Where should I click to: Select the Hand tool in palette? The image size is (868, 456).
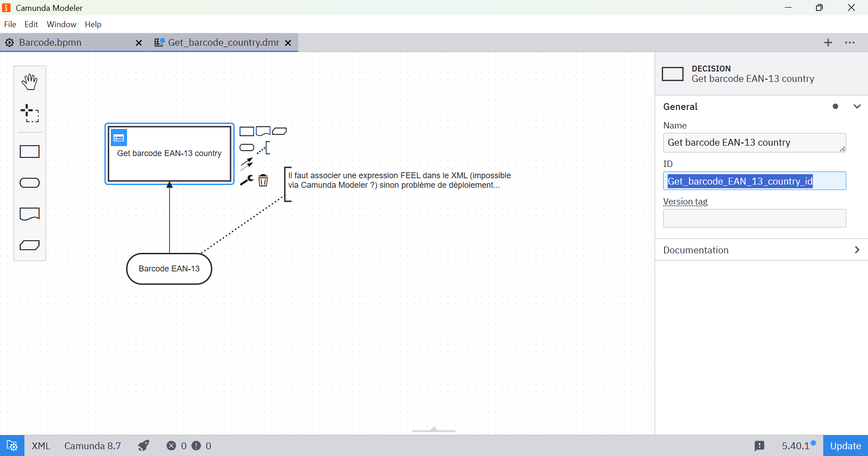(x=29, y=82)
